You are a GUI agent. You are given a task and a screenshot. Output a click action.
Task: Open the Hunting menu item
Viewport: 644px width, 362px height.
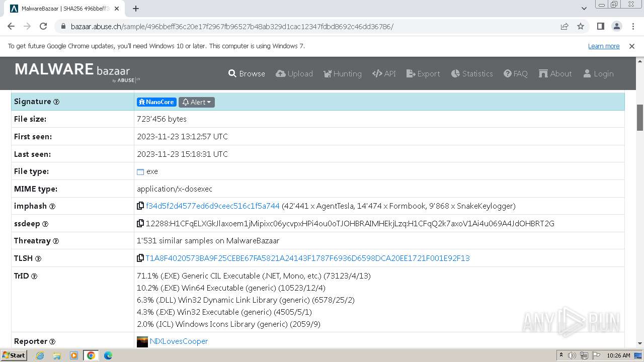342,73
